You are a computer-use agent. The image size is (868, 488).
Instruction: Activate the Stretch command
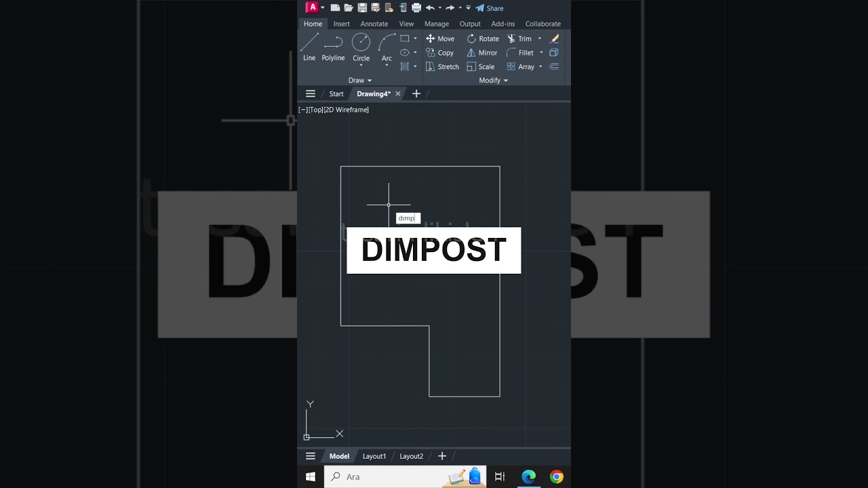[442, 66]
